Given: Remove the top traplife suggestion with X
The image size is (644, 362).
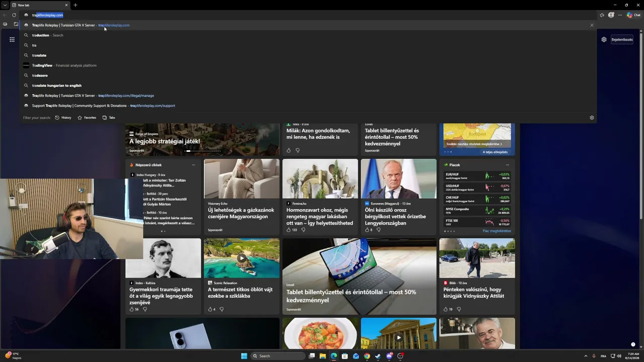Looking at the screenshot, I should [592, 25].
